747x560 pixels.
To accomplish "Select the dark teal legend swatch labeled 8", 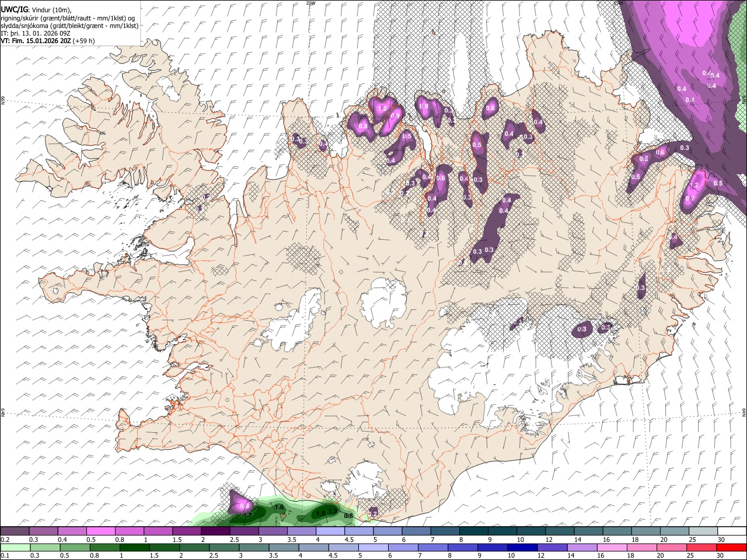I will click(474, 531).
